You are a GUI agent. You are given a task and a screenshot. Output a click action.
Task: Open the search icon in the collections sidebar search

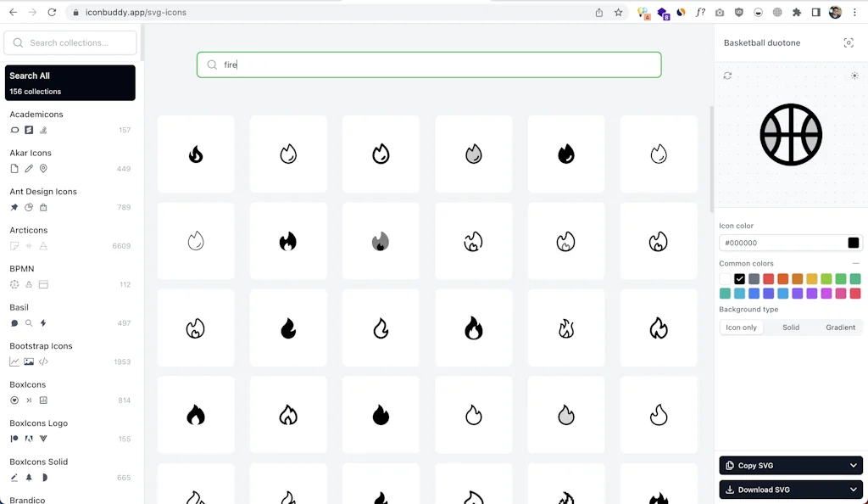click(18, 42)
